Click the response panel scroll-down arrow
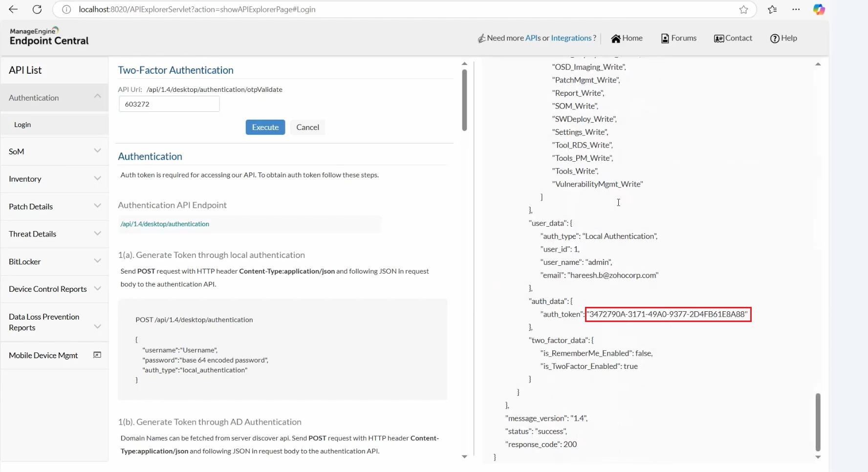Screen dimensions: 868x472 818,457
